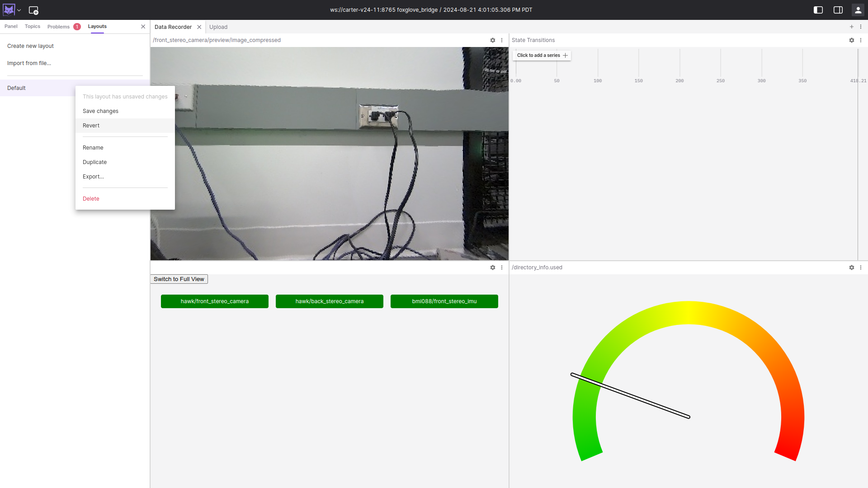Close the Layouts sidebar with the X

[x=143, y=27]
